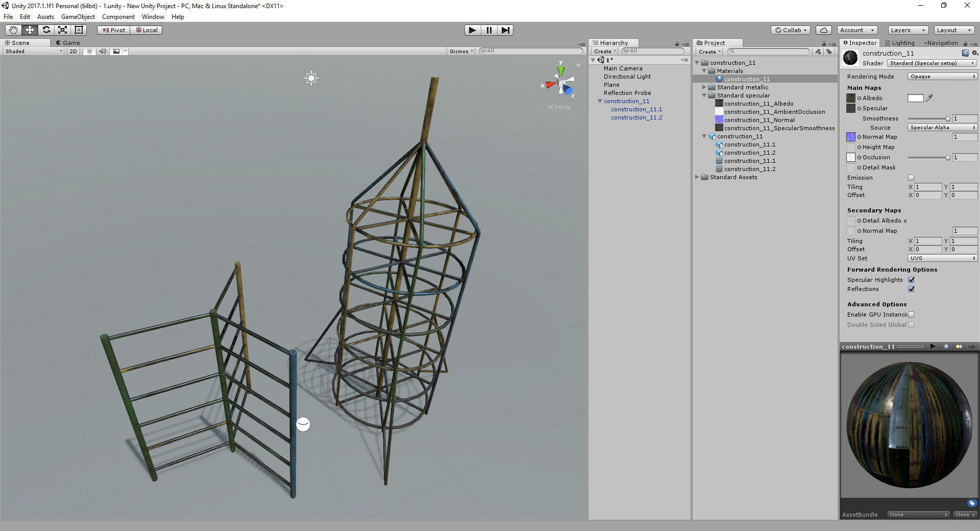Image resolution: width=980 pixels, height=531 pixels.
Task: Open the Layout dropdown
Action: [954, 30]
